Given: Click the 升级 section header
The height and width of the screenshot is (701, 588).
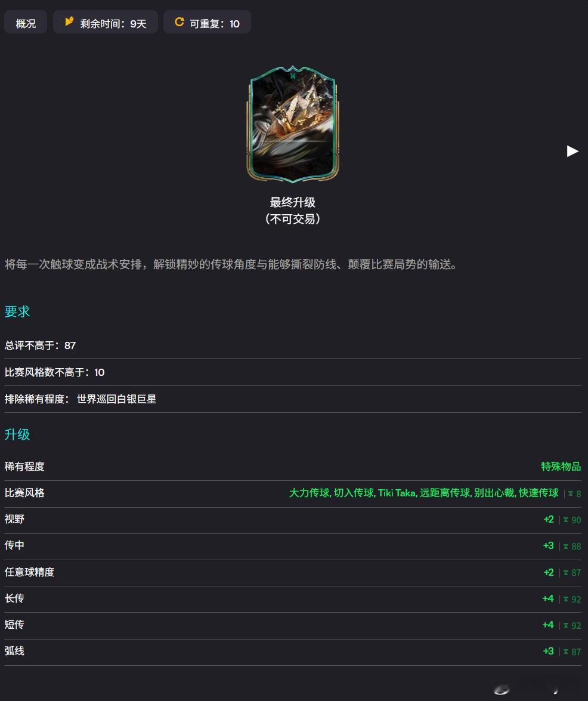Looking at the screenshot, I should (17, 434).
